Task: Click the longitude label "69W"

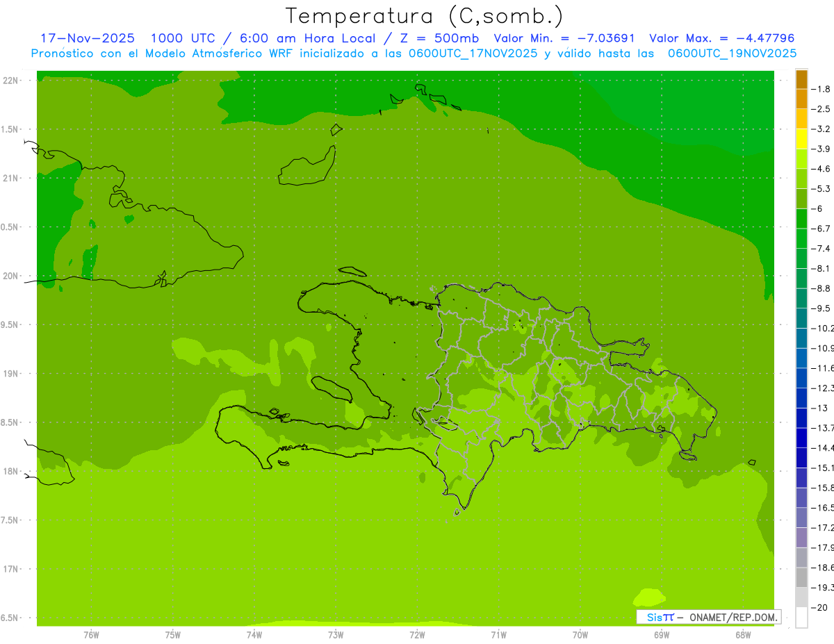Action: pos(662,635)
